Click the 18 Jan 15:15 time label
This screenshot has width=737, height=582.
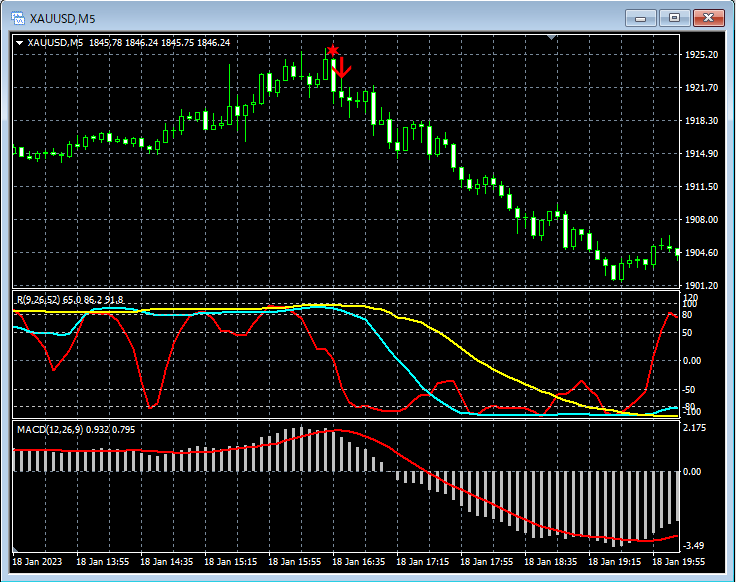click(231, 562)
